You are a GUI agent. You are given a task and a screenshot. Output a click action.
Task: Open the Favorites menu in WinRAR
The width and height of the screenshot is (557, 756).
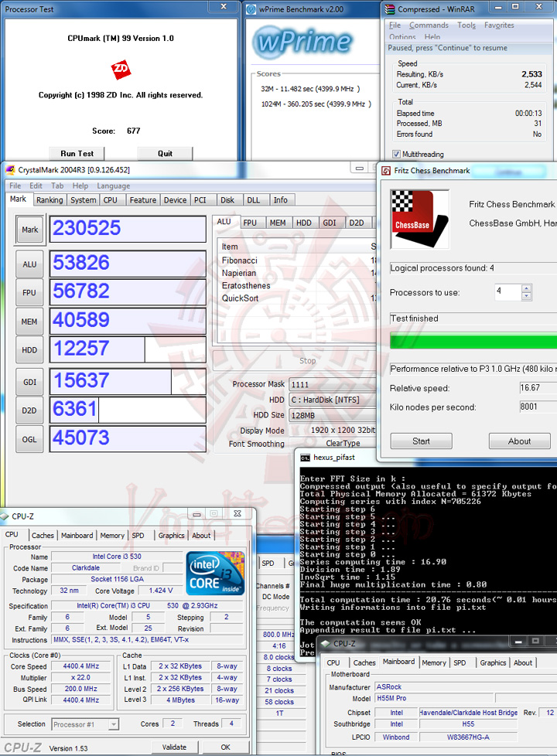click(499, 25)
